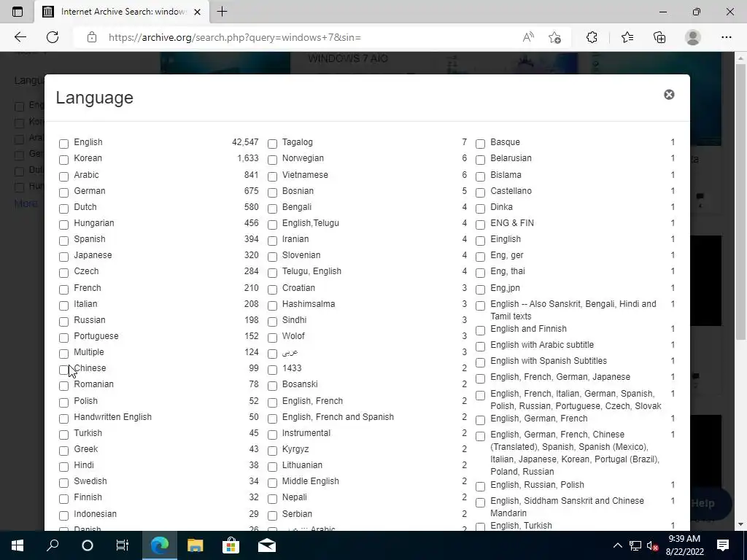Check the Tagalog language checkbox
Viewport: 747px width, 560px height.
pyautogui.click(x=272, y=144)
